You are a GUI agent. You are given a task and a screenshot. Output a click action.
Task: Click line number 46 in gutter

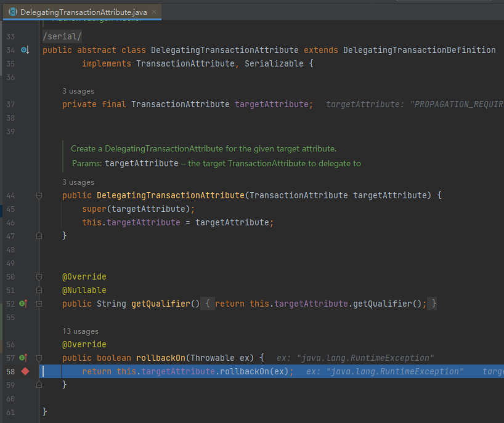[x=10, y=222]
